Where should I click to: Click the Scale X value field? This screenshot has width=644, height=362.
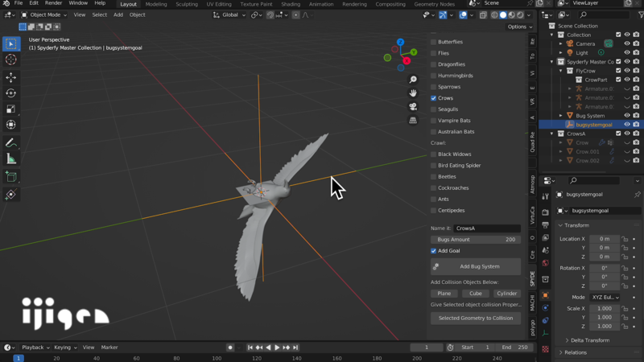(605, 309)
